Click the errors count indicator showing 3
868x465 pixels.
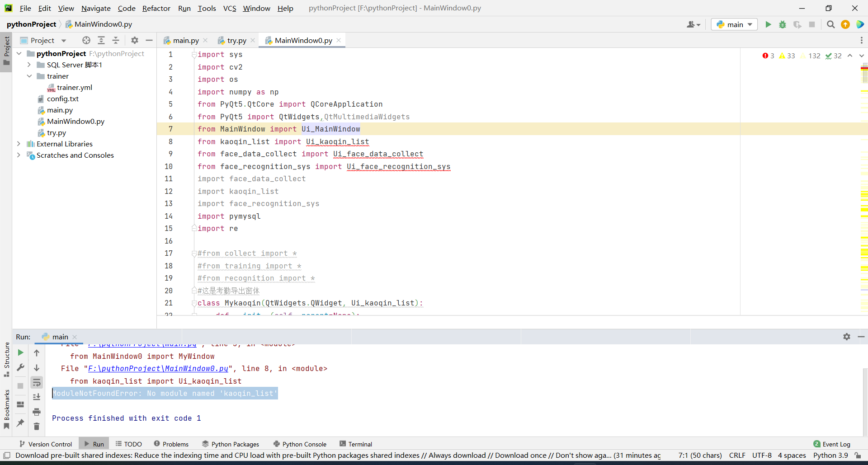(x=768, y=56)
